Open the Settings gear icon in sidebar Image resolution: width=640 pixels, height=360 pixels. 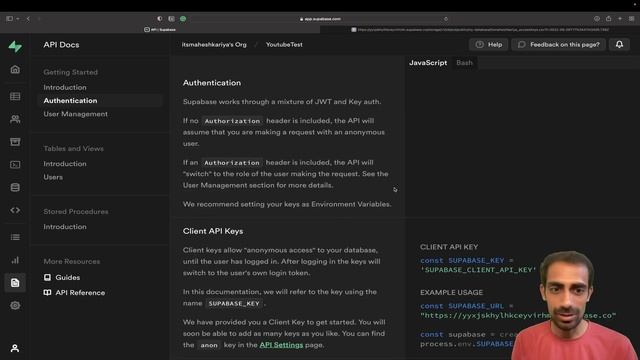[15, 305]
